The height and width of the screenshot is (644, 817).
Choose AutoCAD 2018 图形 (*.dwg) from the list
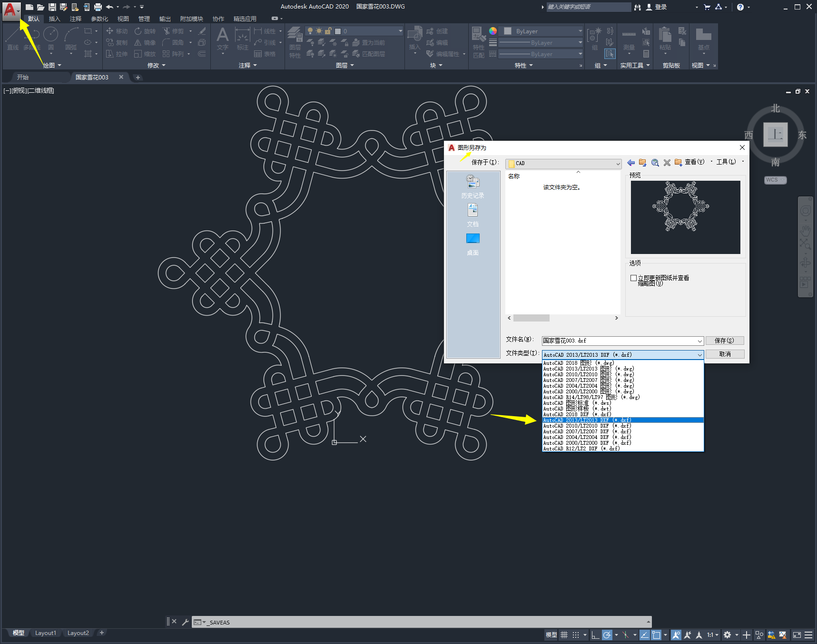pos(579,363)
